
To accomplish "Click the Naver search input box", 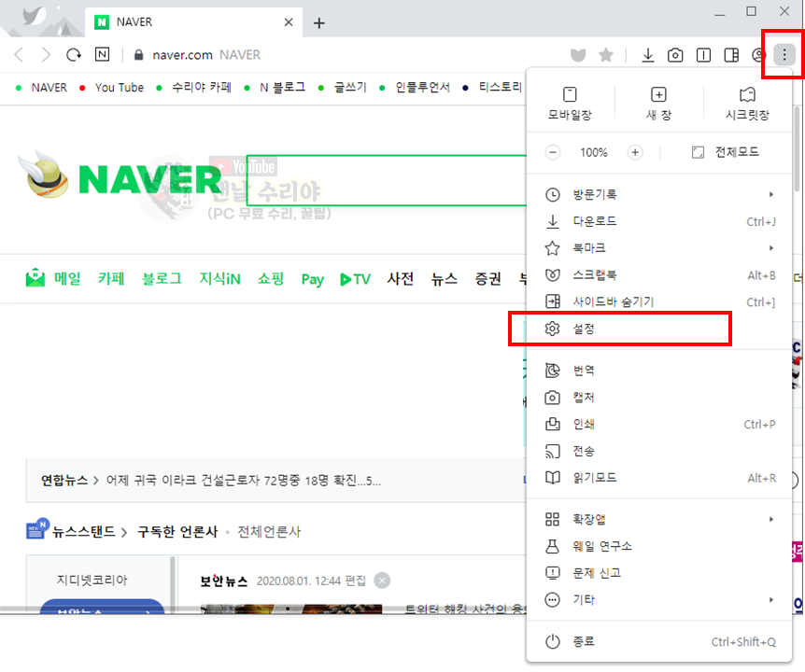I will coord(387,180).
